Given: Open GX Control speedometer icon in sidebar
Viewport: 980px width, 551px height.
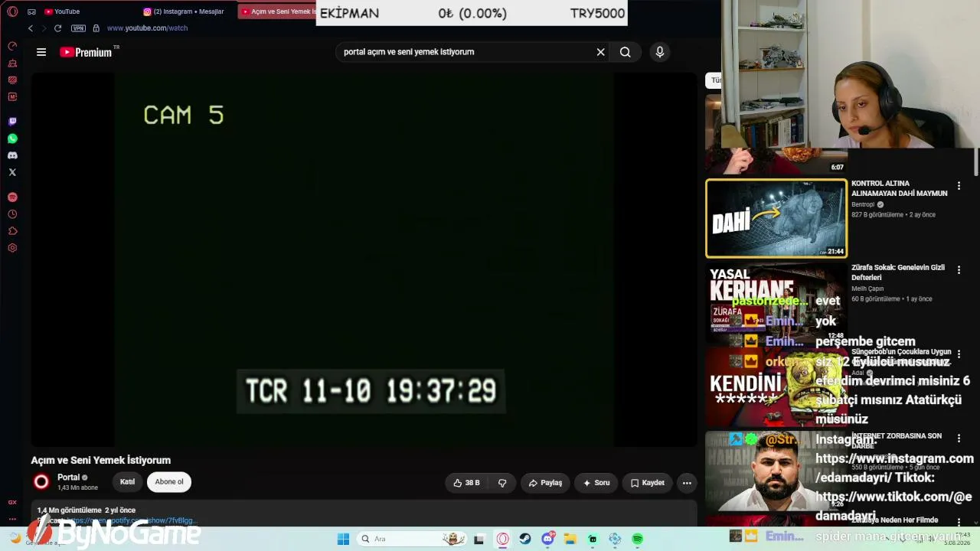Looking at the screenshot, I should click(x=12, y=46).
